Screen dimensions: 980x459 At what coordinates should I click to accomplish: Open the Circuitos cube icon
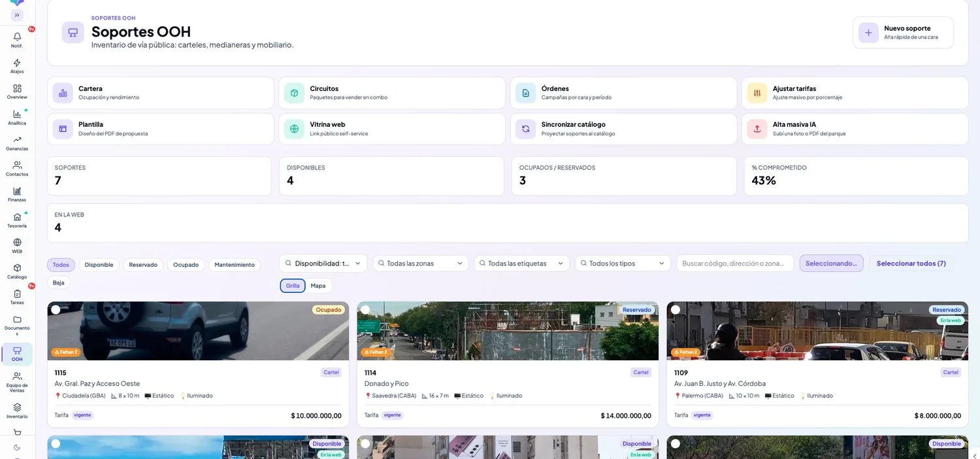point(294,93)
